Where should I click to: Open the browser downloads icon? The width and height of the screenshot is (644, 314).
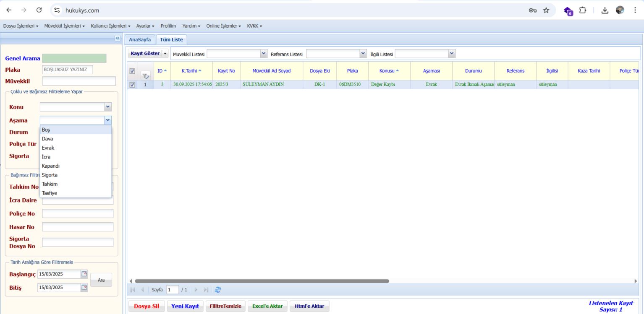click(605, 10)
